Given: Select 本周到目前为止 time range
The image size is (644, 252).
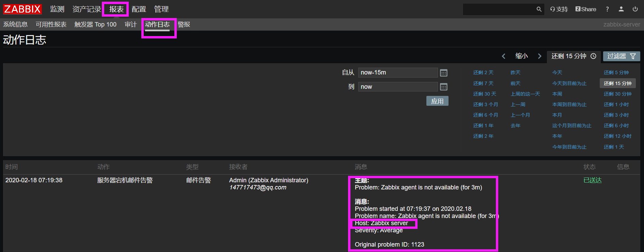Looking at the screenshot, I should click(x=569, y=104).
